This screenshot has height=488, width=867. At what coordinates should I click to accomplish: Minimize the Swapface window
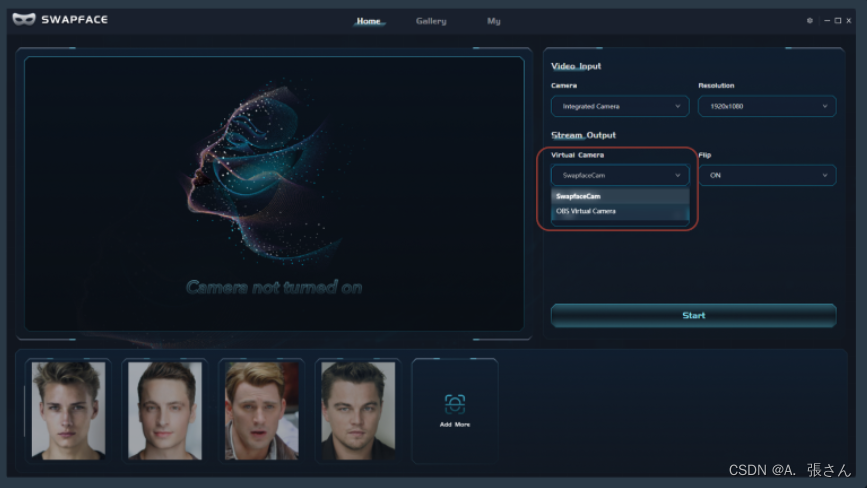click(827, 20)
